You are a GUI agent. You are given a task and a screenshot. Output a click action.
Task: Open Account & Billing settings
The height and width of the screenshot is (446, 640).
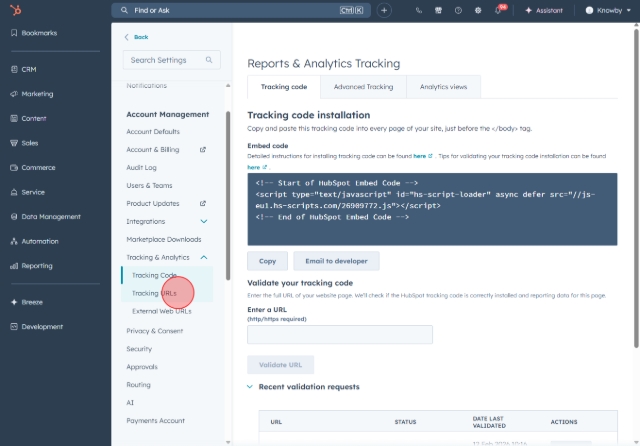[153, 149]
